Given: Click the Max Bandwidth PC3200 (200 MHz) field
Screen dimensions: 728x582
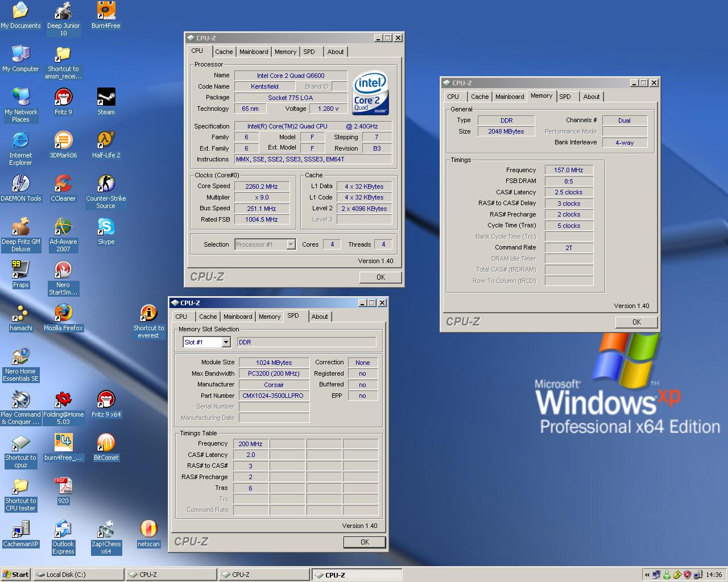Looking at the screenshot, I should (274, 373).
